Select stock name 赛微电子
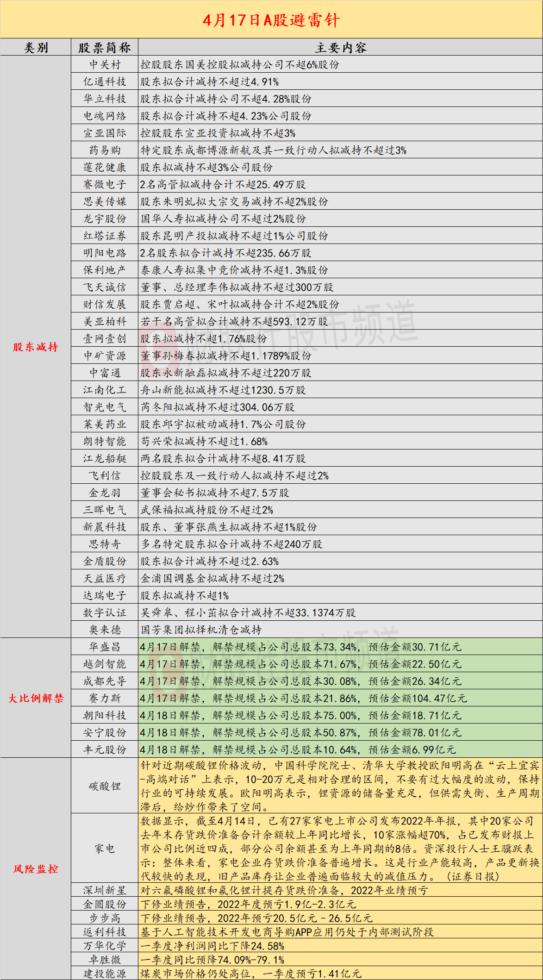Screen dimensions: 543x980 pos(105,185)
